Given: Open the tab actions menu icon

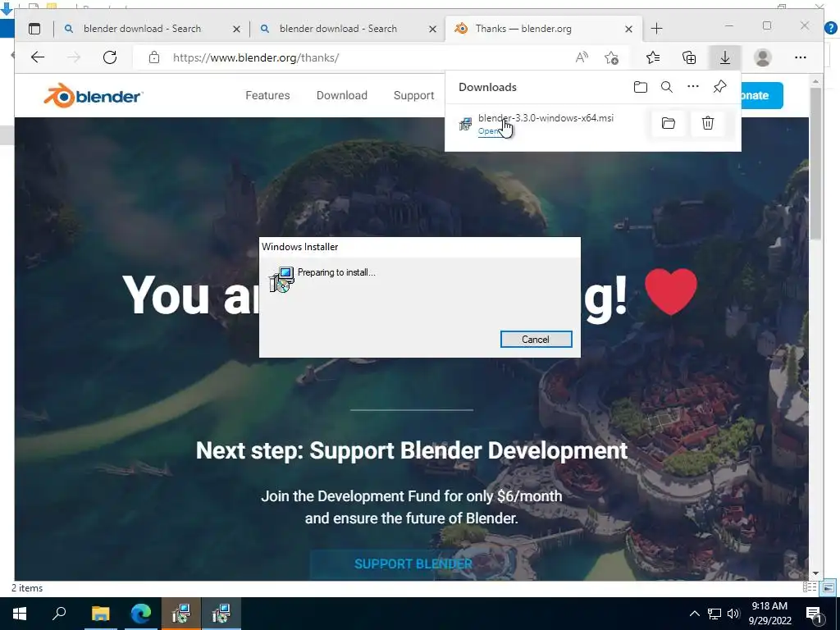Looking at the screenshot, I should (x=34, y=29).
